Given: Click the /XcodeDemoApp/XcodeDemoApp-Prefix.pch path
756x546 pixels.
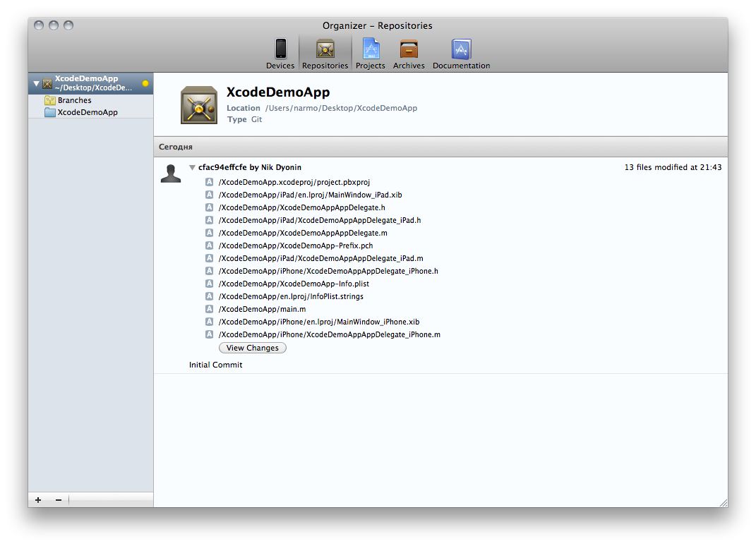Looking at the screenshot, I should click(296, 245).
